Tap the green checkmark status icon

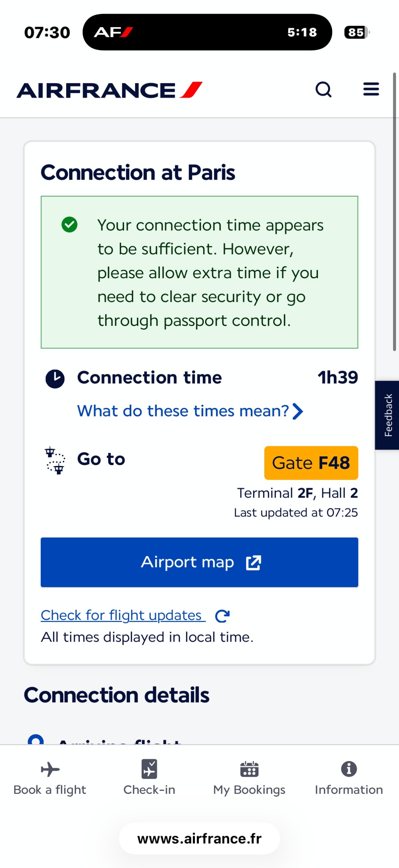[x=69, y=225]
